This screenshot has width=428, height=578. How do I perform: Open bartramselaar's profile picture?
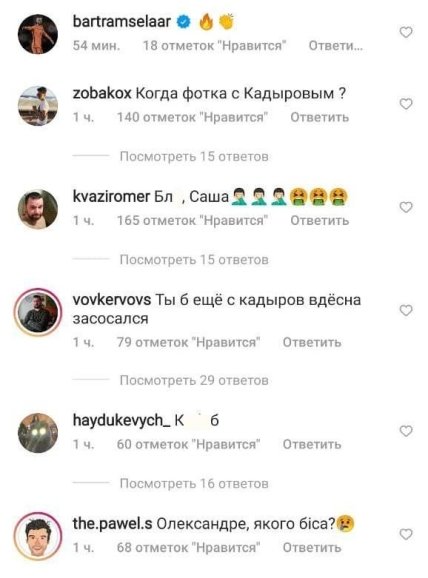(38, 34)
